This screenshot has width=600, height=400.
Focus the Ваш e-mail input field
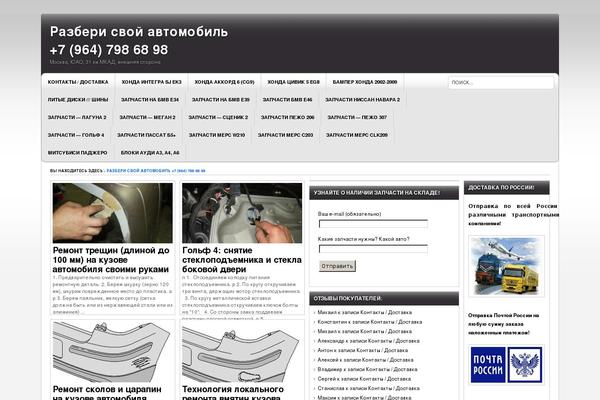373,224
